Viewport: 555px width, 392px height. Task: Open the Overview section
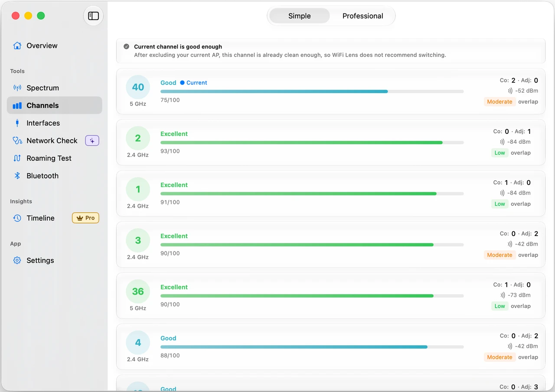[x=55, y=45]
